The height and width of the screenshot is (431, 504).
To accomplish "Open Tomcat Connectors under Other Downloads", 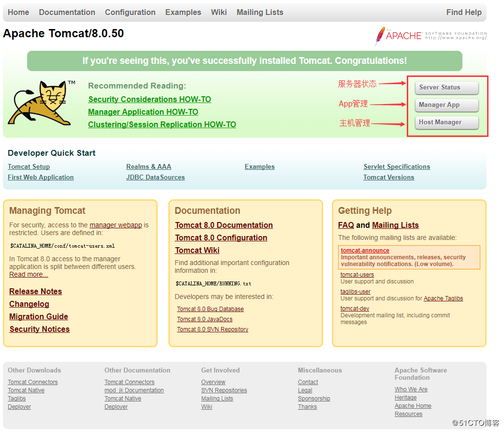I will pyautogui.click(x=33, y=382).
